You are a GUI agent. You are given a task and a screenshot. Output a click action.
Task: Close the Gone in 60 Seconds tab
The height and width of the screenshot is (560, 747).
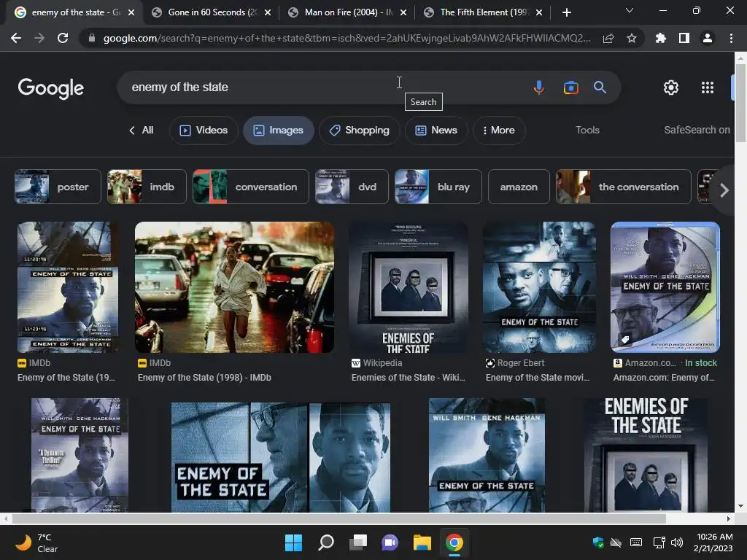268,12
